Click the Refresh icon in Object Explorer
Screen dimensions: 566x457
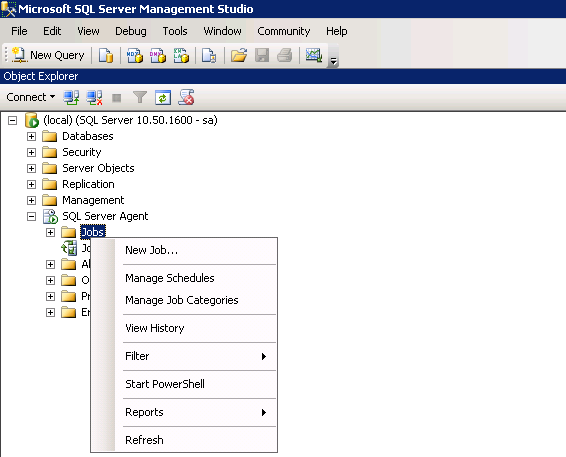pos(163,97)
